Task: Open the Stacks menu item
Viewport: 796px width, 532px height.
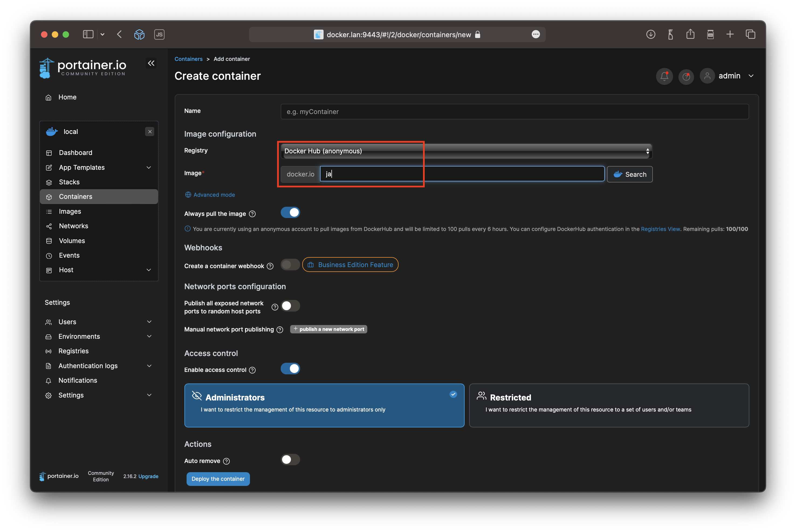Action: coord(69,182)
